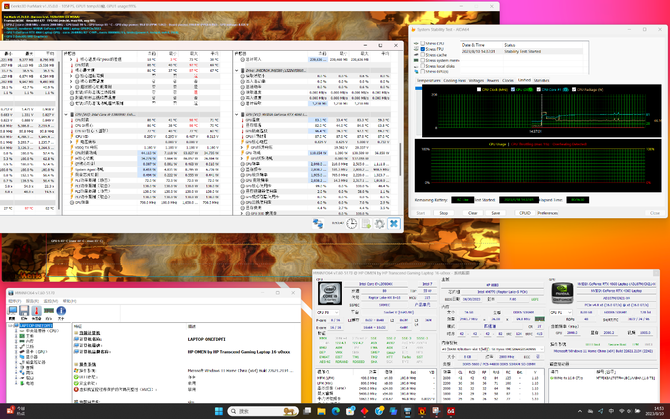Click the Intel Core i9 logo in system summary
This screenshot has width=670, height=419.
[330, 293]
